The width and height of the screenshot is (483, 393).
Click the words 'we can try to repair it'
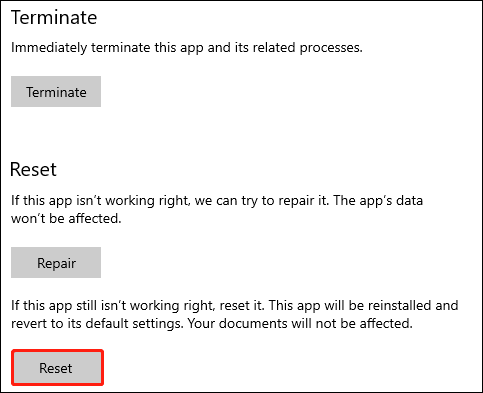pyautogui.click(x=261, y=201)
